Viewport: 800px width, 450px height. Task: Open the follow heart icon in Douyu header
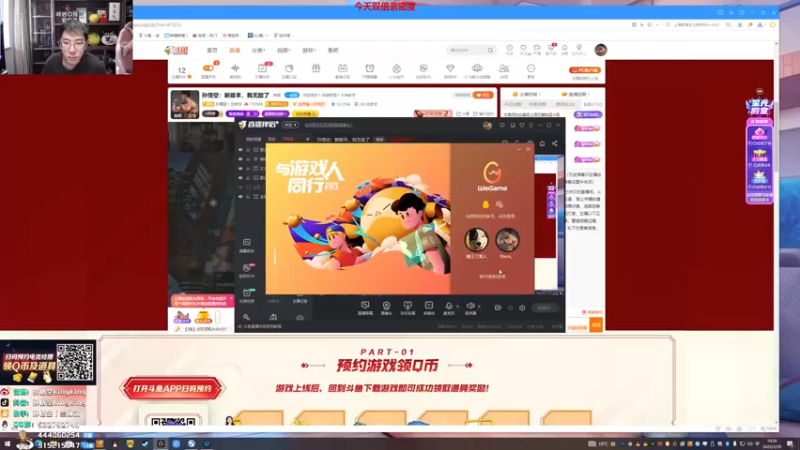(523, 48)
